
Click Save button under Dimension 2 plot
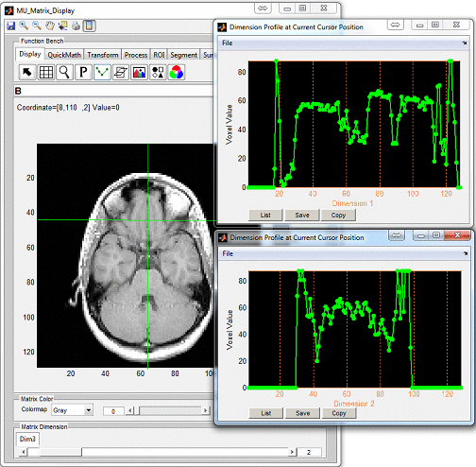[x=302, y=413]
